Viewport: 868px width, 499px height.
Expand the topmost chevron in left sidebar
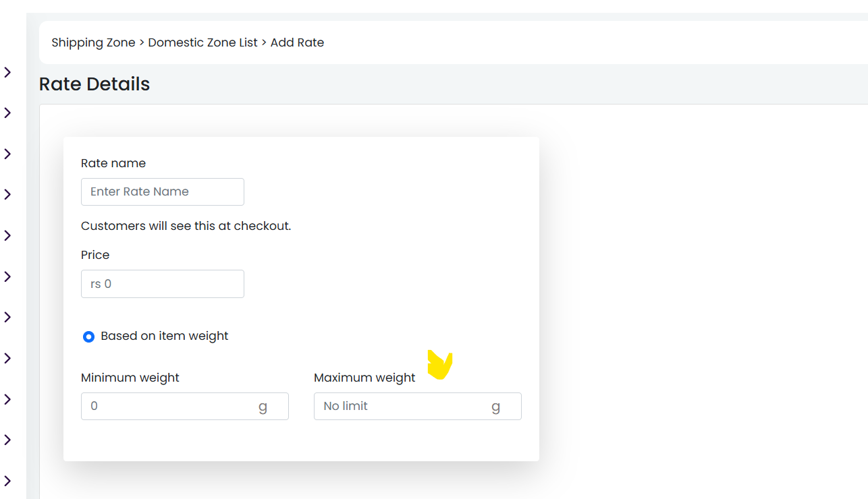click(x=8, y=72)
